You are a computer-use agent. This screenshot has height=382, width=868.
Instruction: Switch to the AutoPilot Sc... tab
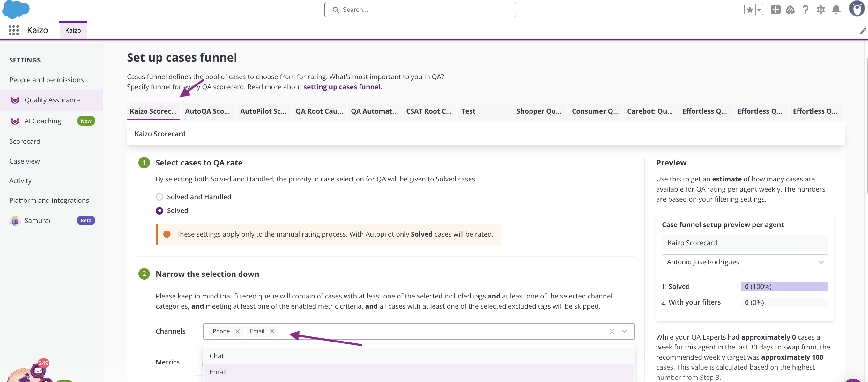(x=263, y=111)
